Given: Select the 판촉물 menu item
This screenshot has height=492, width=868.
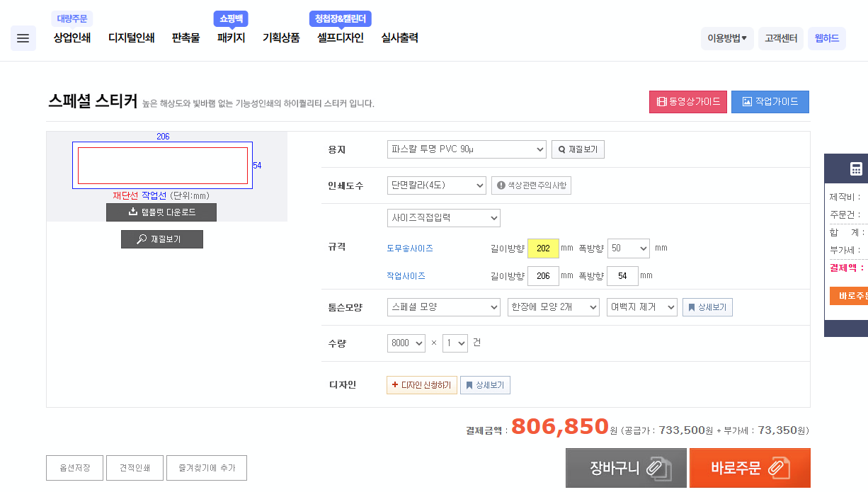Looking at the screenshot, I should (x=185, y=38).
